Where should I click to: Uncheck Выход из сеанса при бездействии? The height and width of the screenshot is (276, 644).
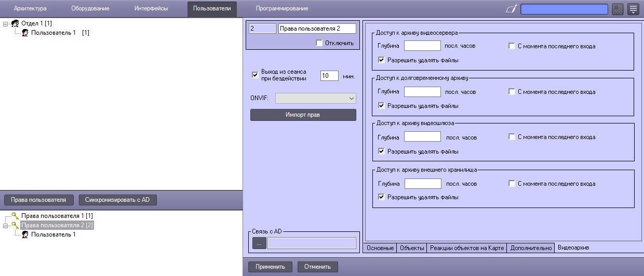255,75
